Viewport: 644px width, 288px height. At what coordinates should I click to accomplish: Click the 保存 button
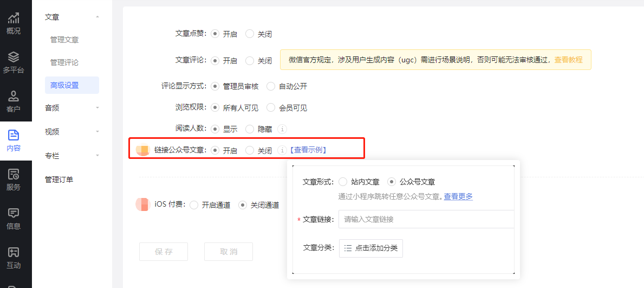[164, 251]
